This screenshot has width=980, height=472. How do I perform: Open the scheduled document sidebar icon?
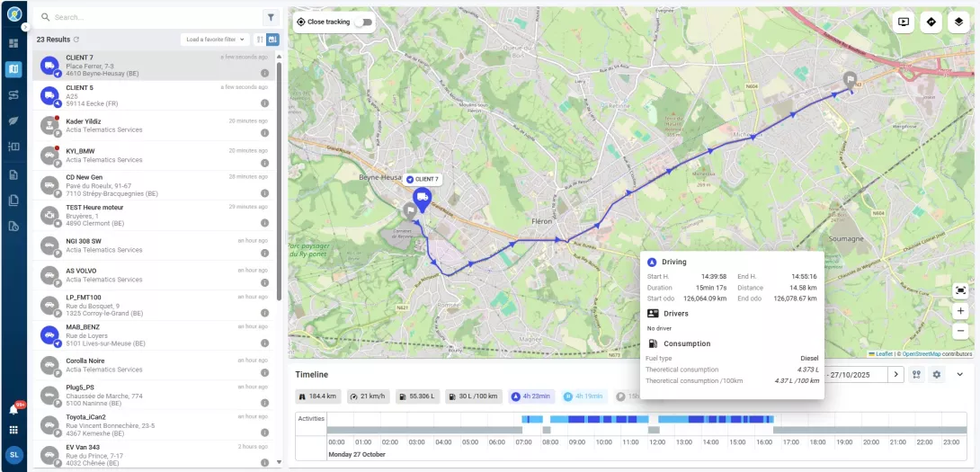(x=13, y=227)
